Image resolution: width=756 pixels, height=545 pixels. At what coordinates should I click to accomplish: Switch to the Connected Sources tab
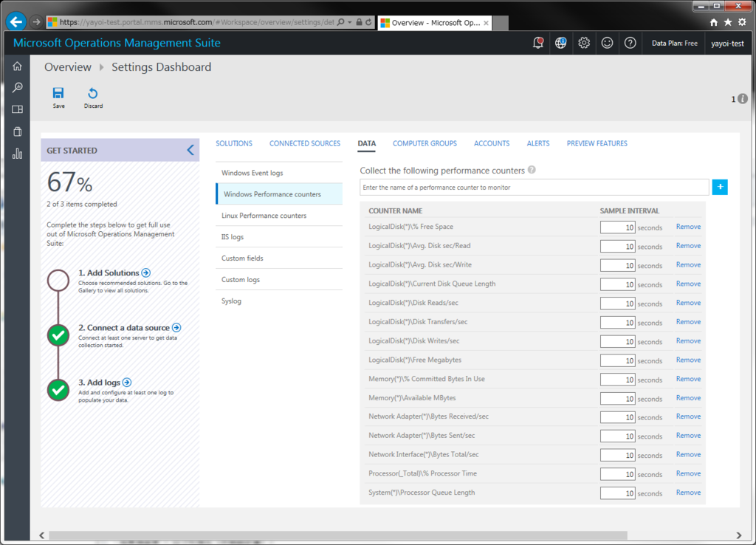pyautogui.click(x=305, y=143)
